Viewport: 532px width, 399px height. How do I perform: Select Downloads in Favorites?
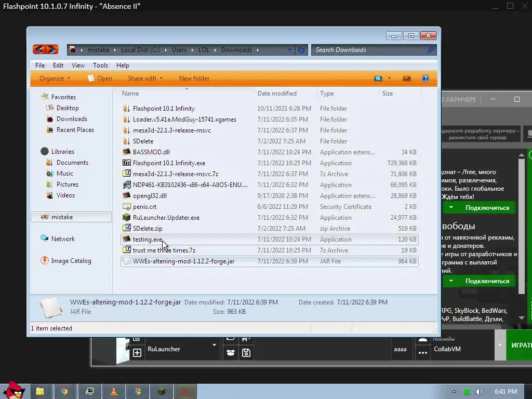tap(72, 119)
